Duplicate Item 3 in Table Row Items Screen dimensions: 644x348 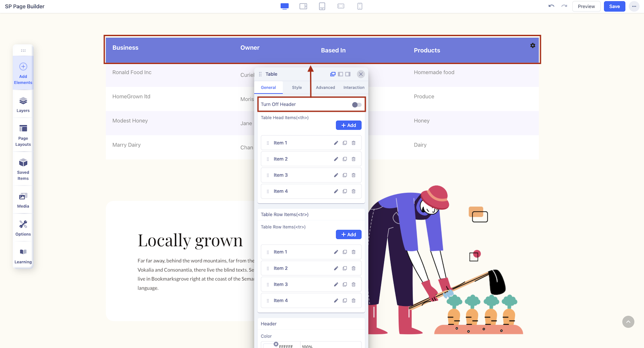coord(345,284)
